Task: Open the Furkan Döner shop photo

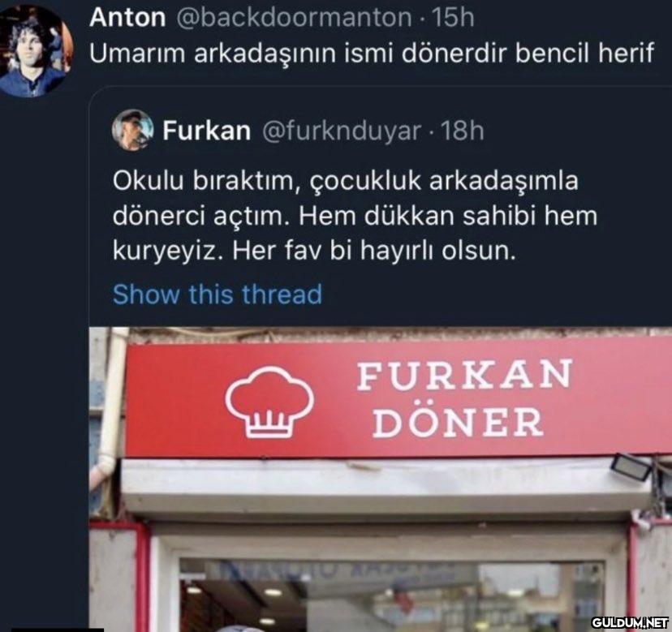Action: [381, 479]
